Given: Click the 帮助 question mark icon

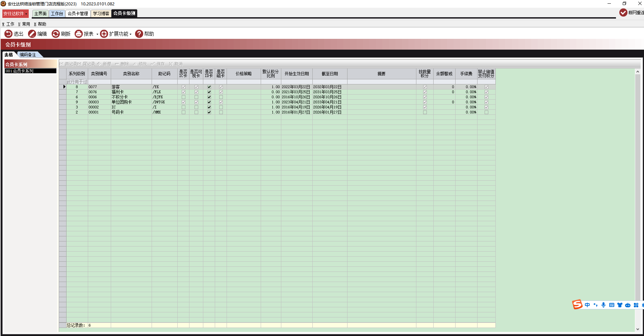Looking at the screenshot, I should 139,34.
